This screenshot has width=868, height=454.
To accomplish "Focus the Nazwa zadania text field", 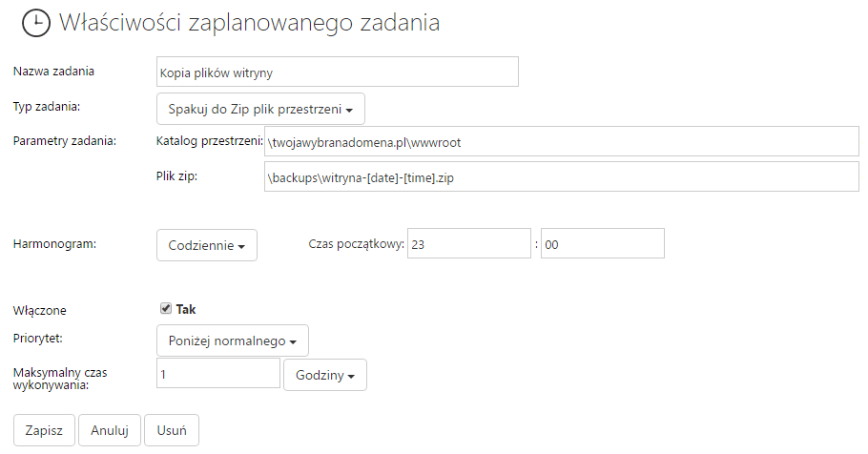I will 338,72.
